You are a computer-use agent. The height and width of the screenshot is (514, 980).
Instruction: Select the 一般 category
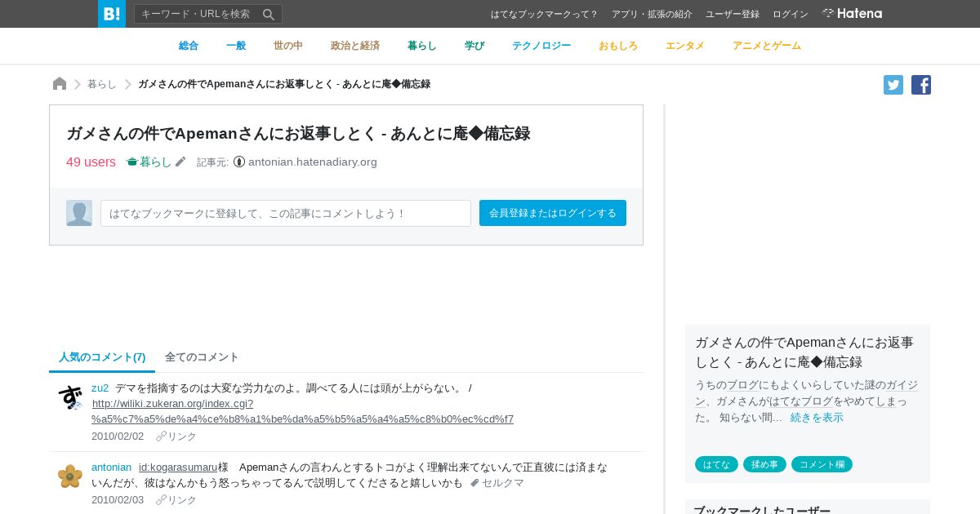(x=236, y=46)
